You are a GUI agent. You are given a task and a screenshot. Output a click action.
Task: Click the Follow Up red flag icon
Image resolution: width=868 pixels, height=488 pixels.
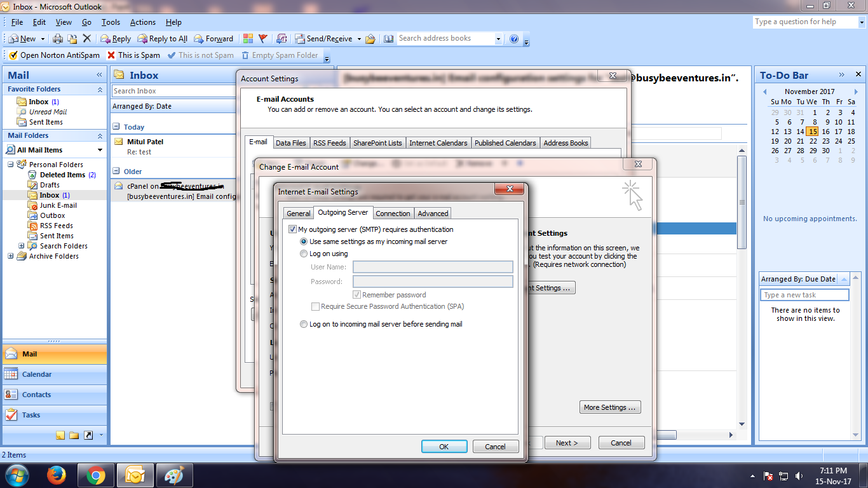263,39
